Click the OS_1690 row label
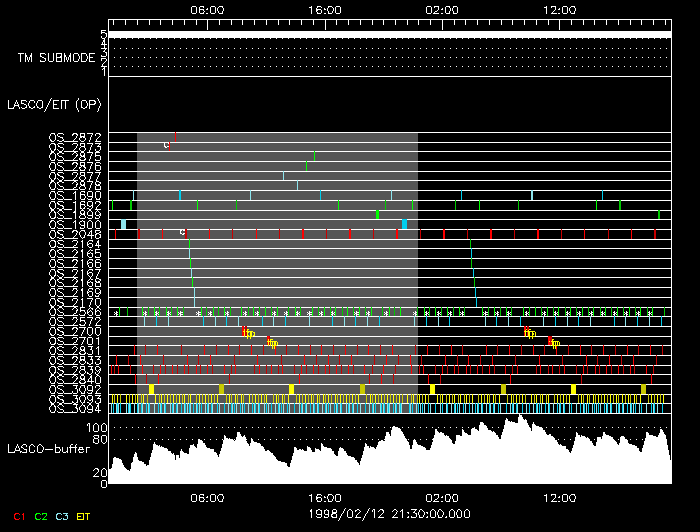 pos(75,195)
